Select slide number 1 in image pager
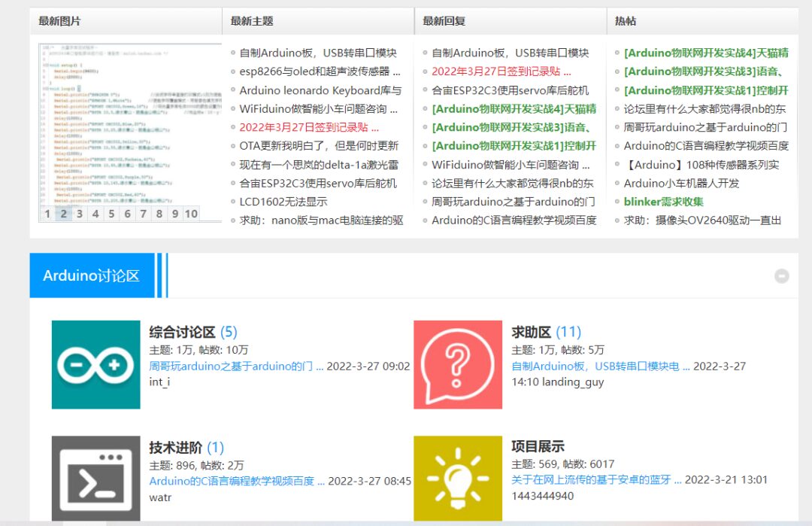 pyautogui.click(x=47, y=214)
